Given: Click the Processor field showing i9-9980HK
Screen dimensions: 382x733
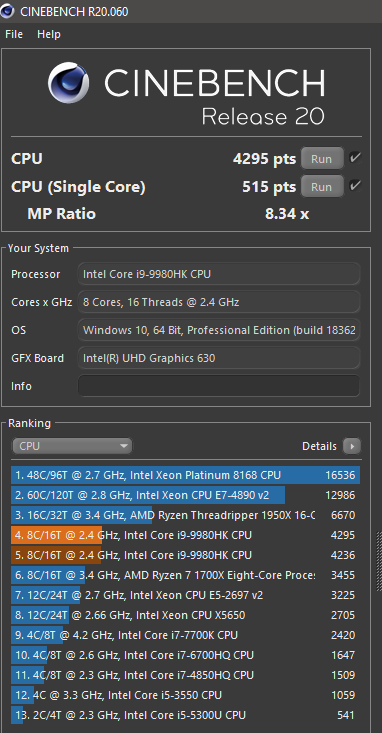Looking at the screenshot, I should [219, 274].
